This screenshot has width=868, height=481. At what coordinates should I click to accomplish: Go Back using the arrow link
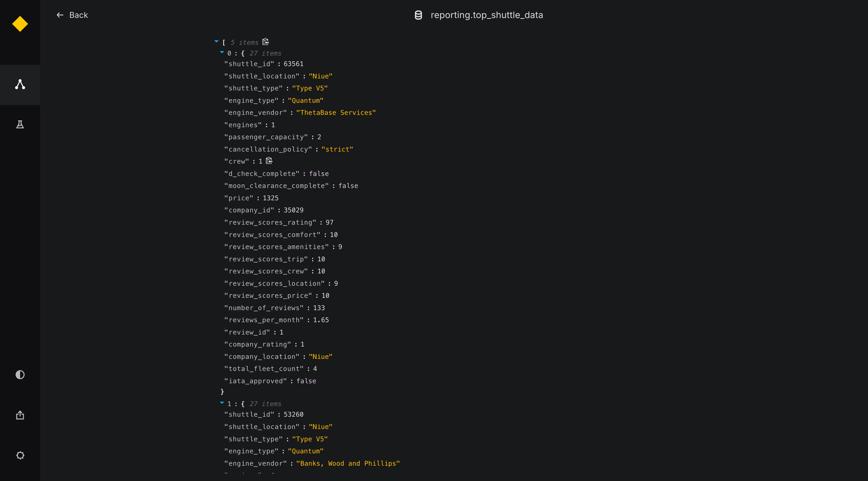click(x=72, y=15)
